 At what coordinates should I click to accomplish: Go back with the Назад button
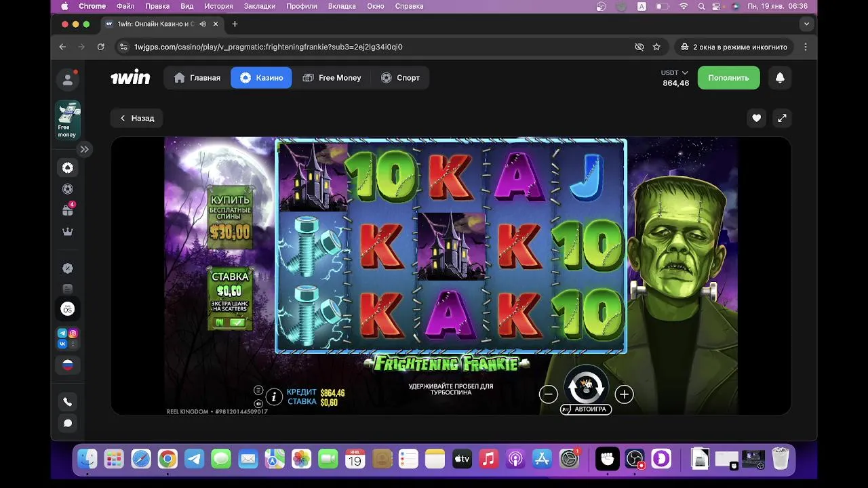pyautogui.click(x=136, y=118)
